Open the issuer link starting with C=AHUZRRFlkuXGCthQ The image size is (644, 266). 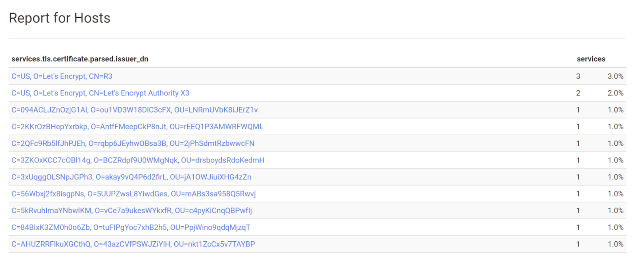pos(133,244)
